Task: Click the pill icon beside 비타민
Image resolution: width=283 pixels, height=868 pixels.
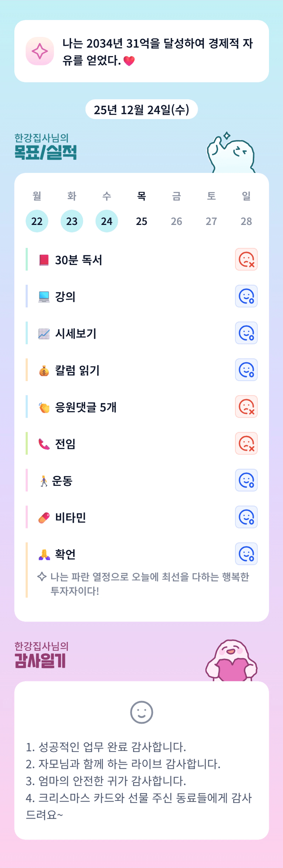Action: 44,518
